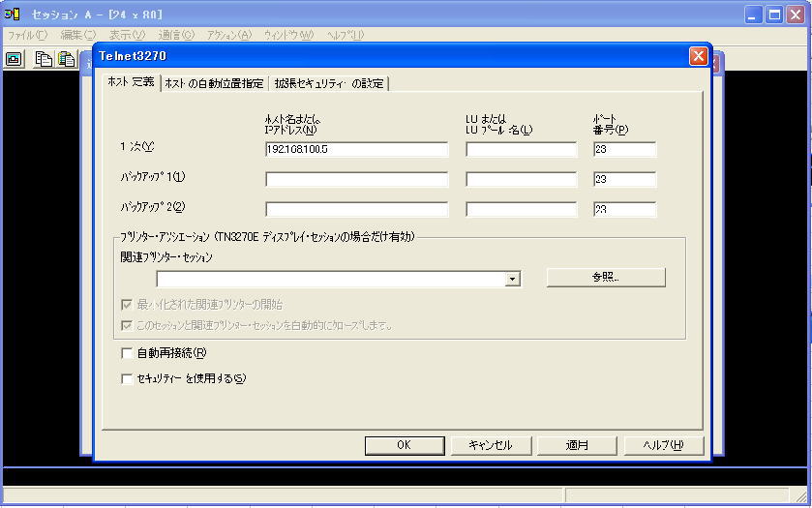812x508 pixels.
Task: Click the LU または LU プール名(L) column label
Action: 498,124
